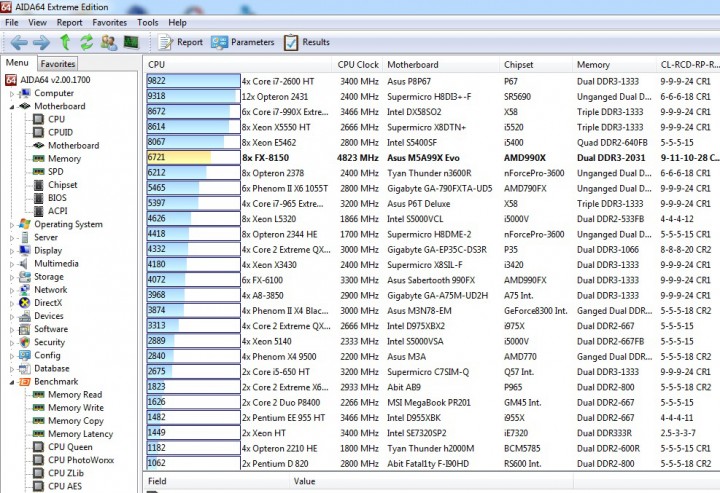
Task: Expand the Display tree node
Action: (12, 251)
